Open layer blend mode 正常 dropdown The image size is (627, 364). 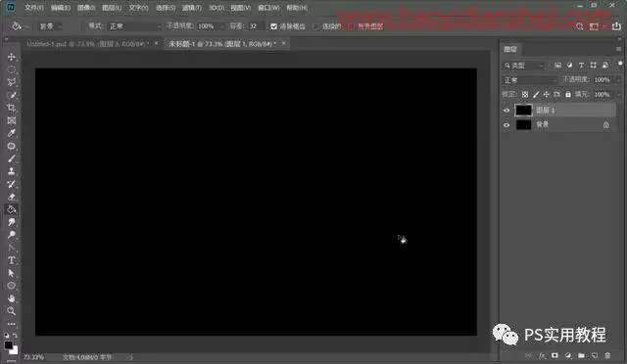pyautogui.click(x=529, y=80)
